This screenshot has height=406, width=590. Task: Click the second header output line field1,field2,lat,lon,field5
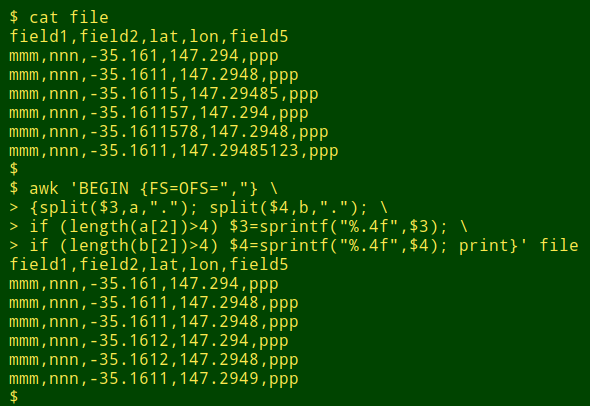point(149,264)
